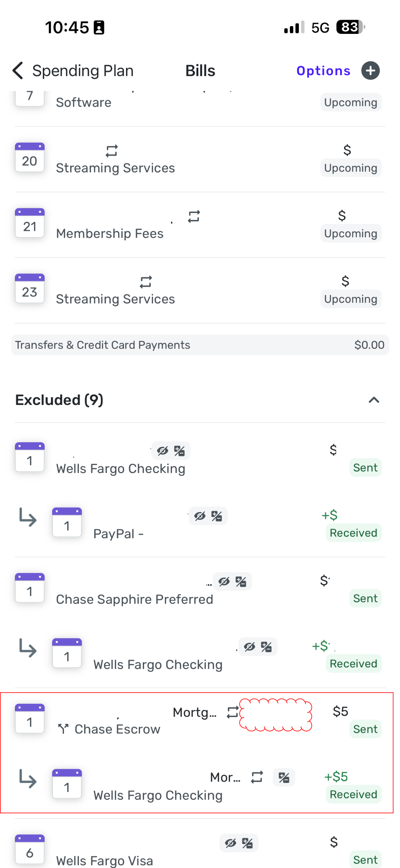Tap the Bills screen title
The image size is (400, 868).
200,71
